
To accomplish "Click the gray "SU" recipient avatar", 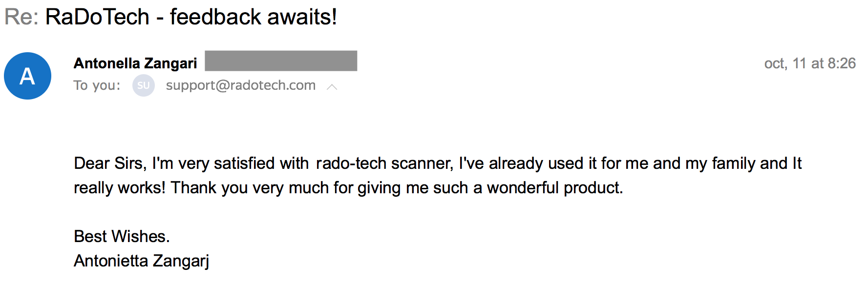I will coord(143,85).
